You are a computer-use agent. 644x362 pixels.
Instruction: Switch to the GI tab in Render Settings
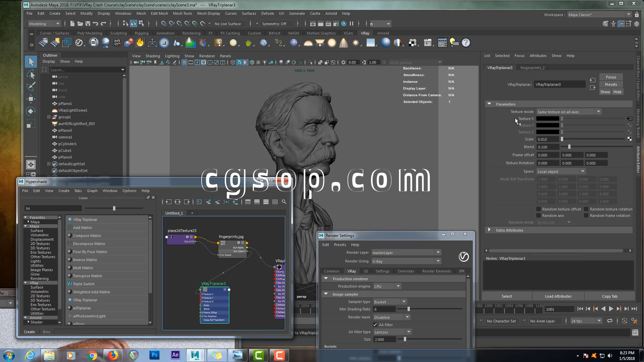coord(366,271)
